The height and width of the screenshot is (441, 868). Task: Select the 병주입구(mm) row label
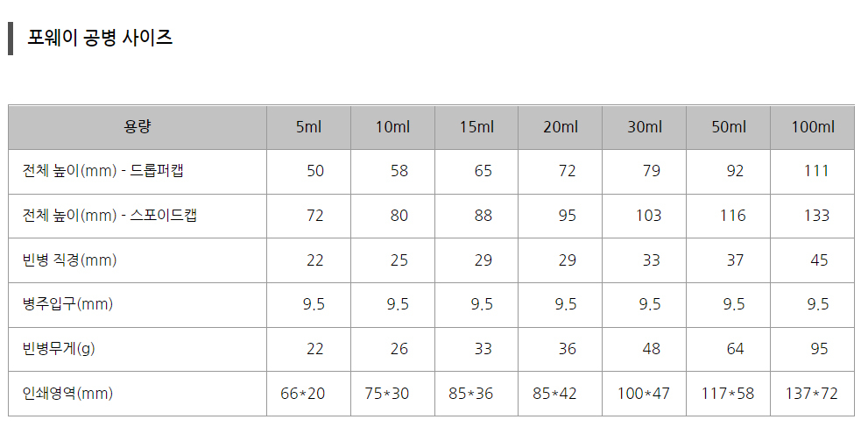pos(67,304)
